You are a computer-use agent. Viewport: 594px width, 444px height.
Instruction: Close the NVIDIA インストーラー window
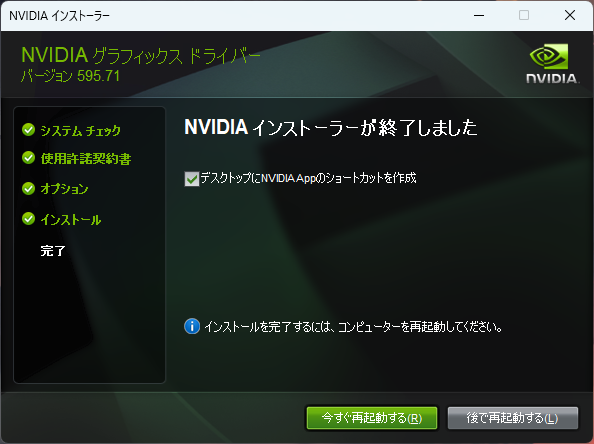[x=570, y=16]
